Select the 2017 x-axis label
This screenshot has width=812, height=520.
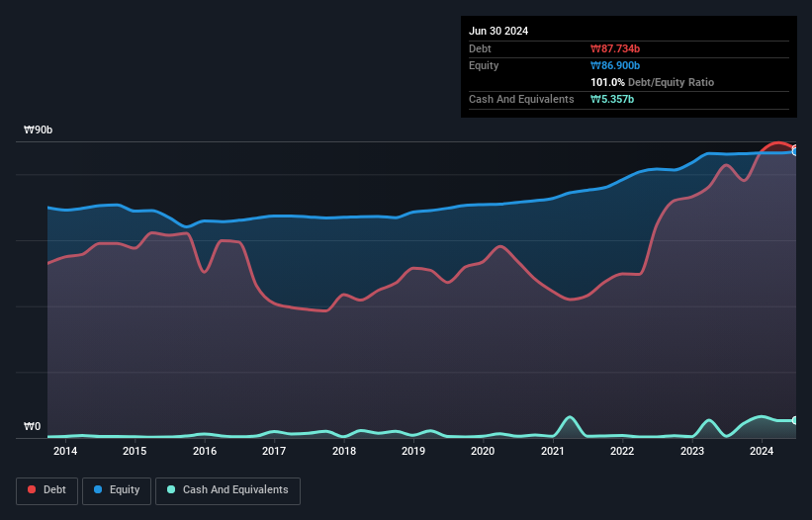pyautogui.click(x=274, y=451)
